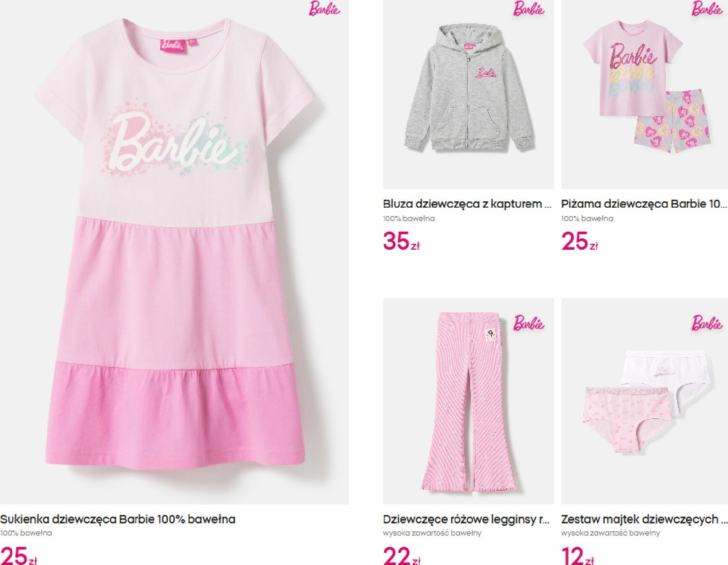728x565 pixels.
Task: Click the Barbie logo above the dress
Action: (x=324, y=9)
